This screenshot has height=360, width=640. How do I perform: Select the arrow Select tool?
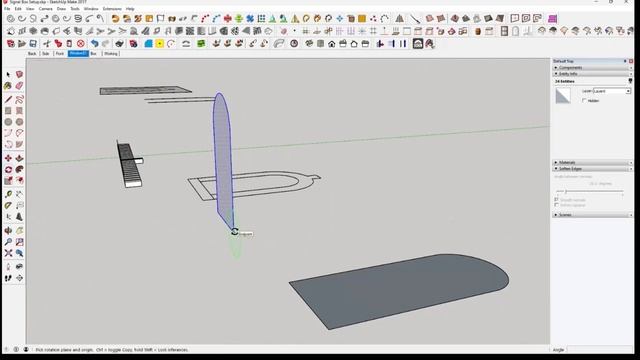(8, 75)
